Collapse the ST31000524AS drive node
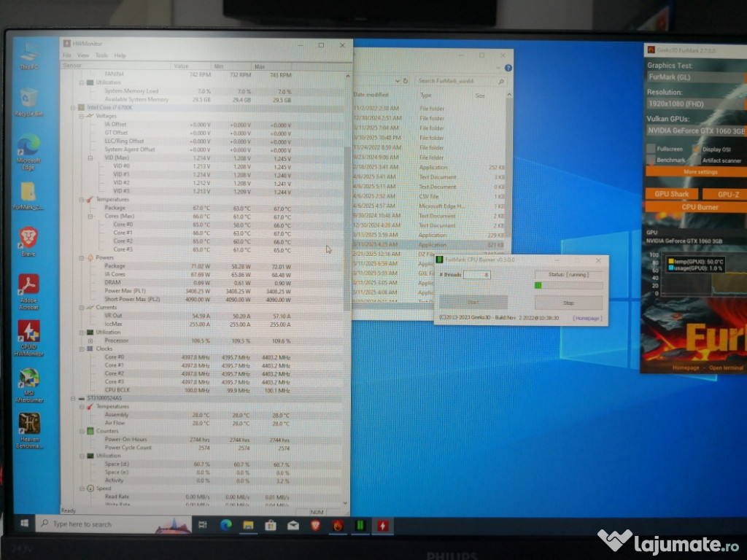Viewport: 747px width, 560px height. 73,398
